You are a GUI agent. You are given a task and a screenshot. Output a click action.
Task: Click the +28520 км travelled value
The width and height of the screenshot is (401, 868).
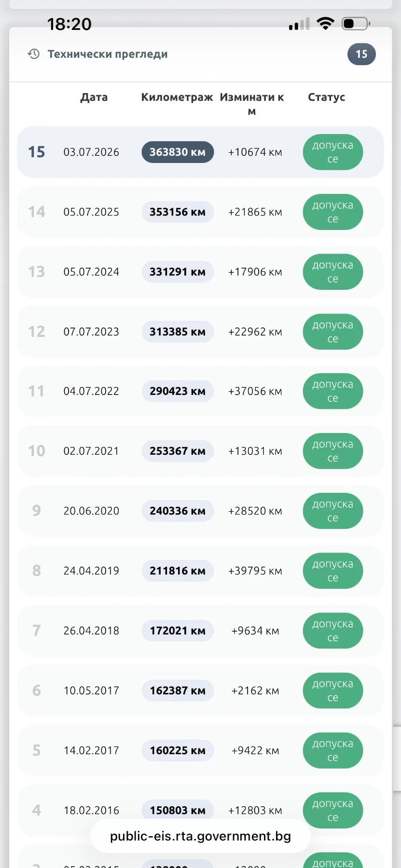[x=255, y=511]
